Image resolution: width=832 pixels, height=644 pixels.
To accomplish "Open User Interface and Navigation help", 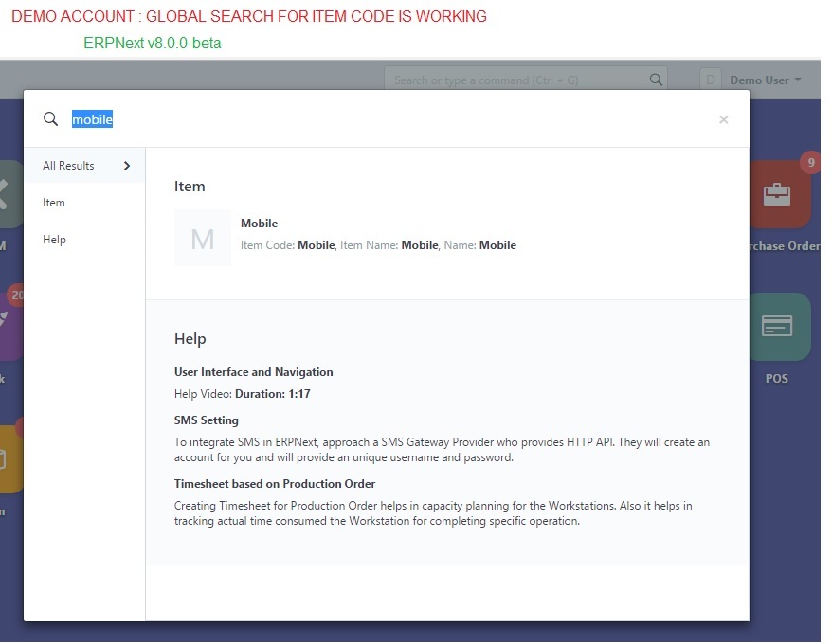I will pos(254,372).
